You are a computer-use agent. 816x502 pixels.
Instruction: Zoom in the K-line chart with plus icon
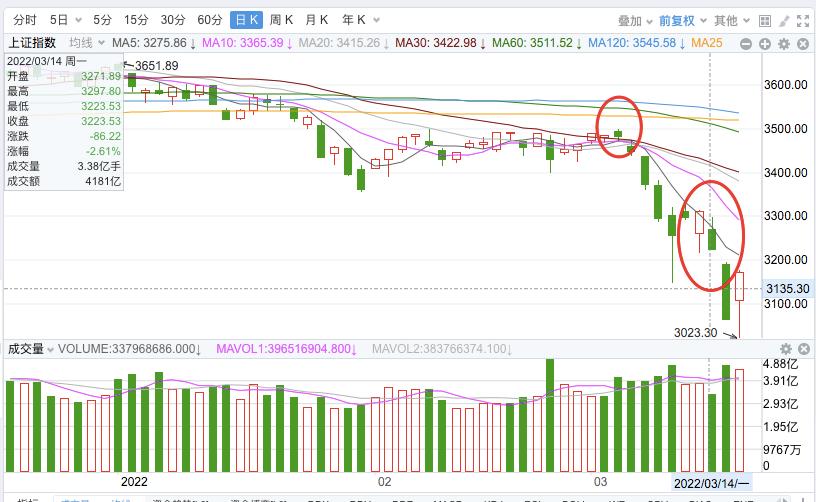point(764,44)
